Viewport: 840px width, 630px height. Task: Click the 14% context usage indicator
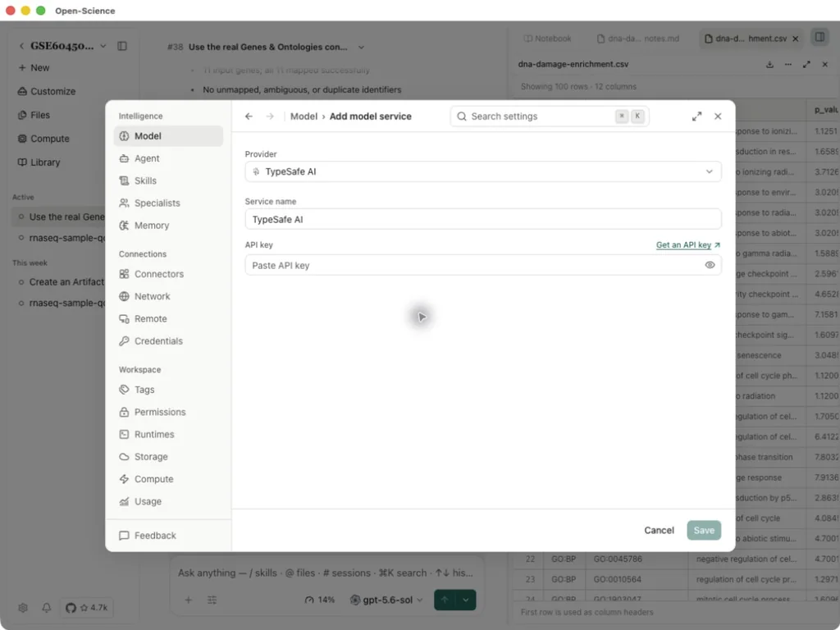320,600
